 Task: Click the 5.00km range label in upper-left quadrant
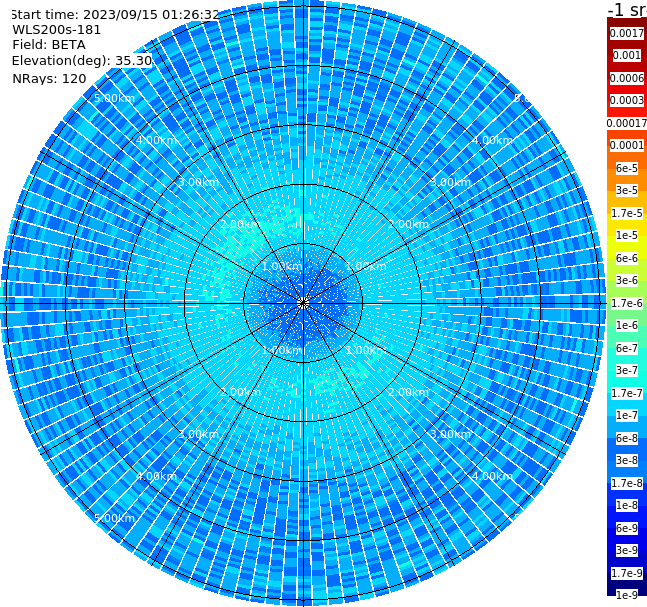tap(114, 98)
